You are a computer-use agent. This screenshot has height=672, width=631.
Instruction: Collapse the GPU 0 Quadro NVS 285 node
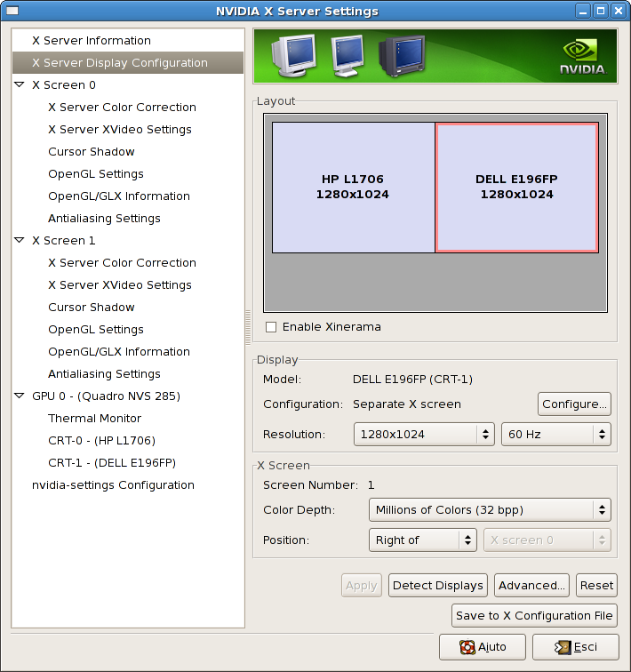[20, 396]
